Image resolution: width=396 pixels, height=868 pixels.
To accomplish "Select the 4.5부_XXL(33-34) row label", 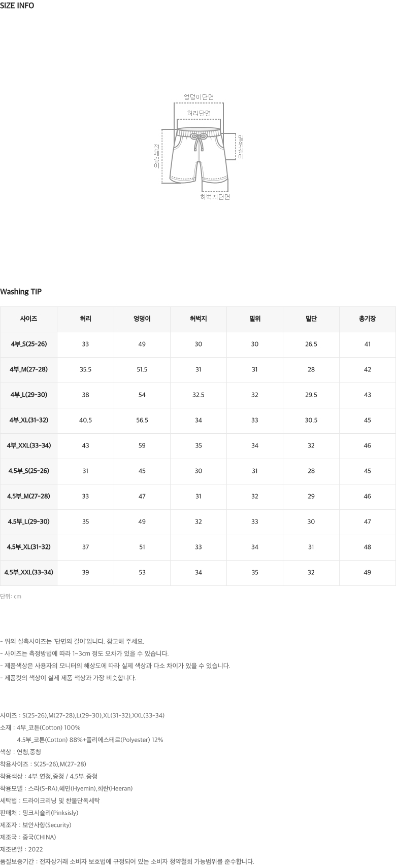I will click(x=28, y=573).
